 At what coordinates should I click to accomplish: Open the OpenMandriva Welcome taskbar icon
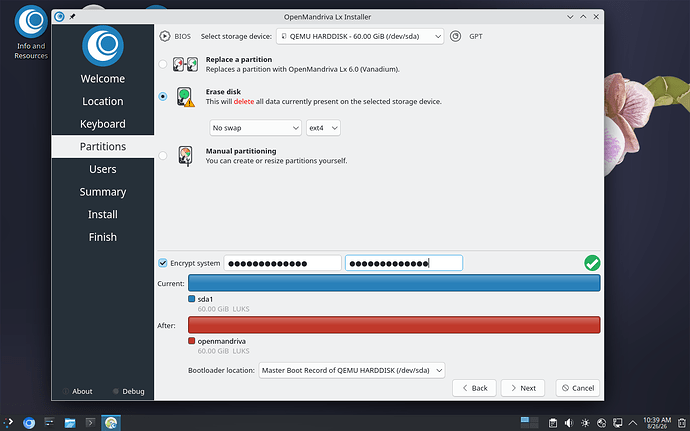coord(29,423)
